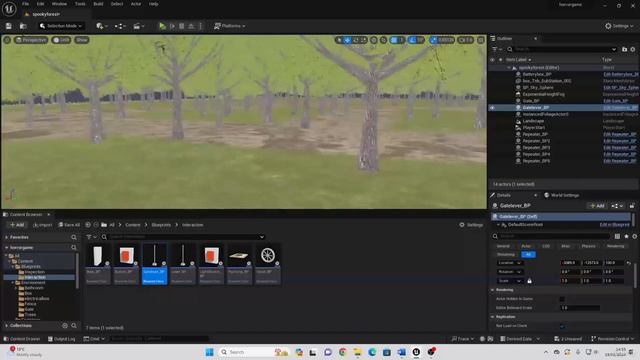640x360 pixels.
Task: Click Add component button in Details
Action: 597,206
